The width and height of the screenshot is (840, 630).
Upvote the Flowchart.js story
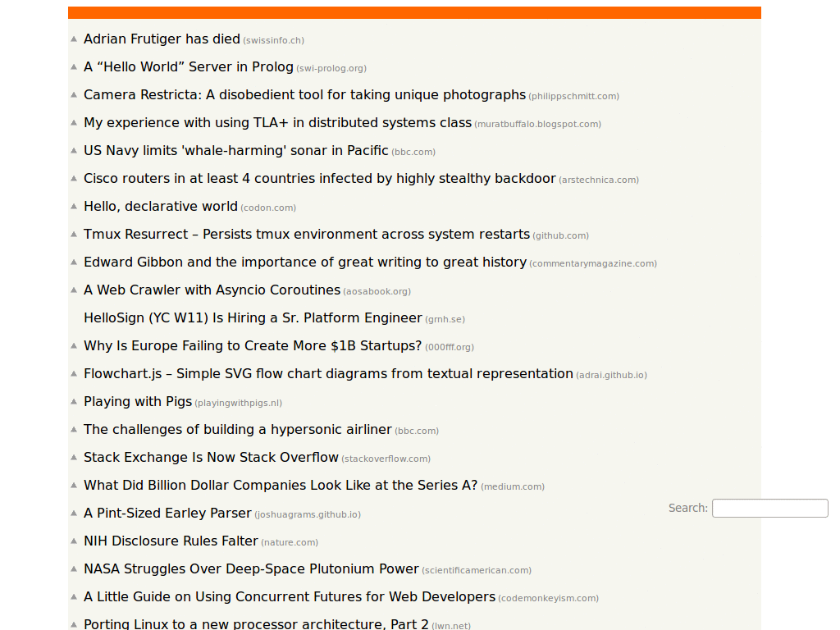pyautogui.click(x=74, y=373)
